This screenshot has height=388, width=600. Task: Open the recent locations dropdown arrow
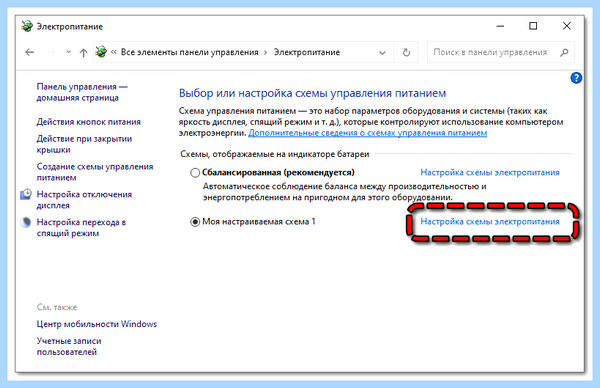pos(68,52)
